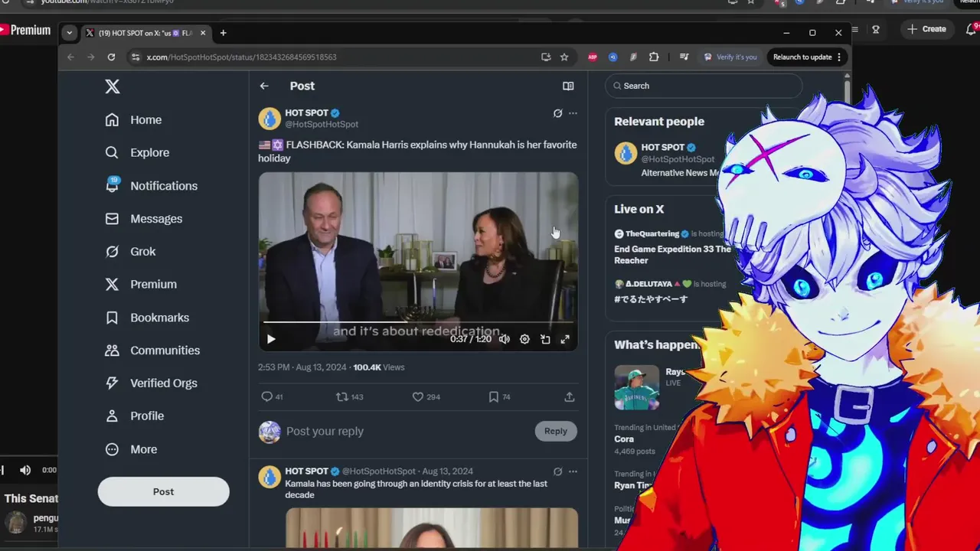Expand the More menu in sidebar
The height and width of the screenshot is (551, 980).
click(131, 449)
